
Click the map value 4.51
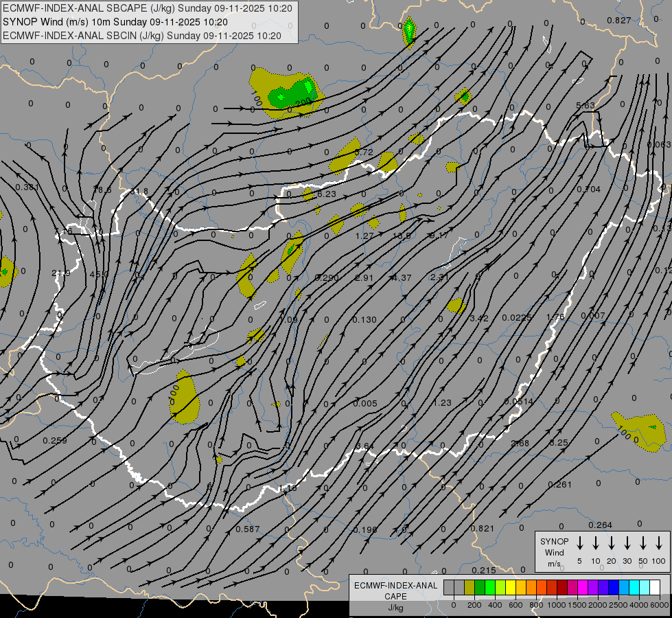[99, 274]
